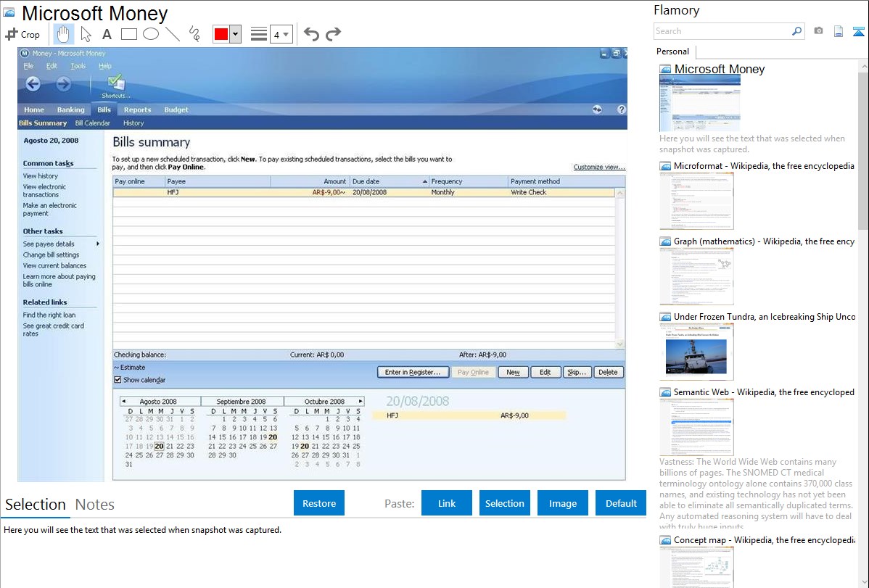The image size is (869, 588).
Task: Activate the hand pan tool
Action: pos(64,34)
